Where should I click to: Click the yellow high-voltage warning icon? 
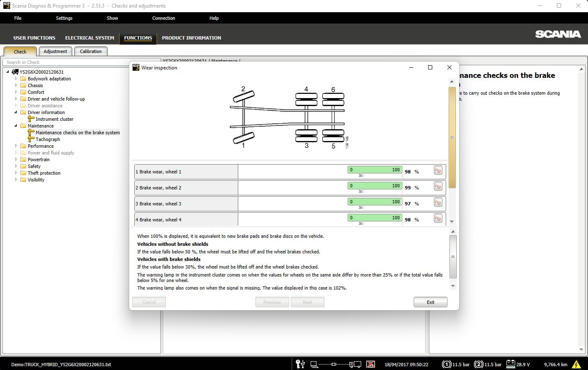[x=576, y=364]
